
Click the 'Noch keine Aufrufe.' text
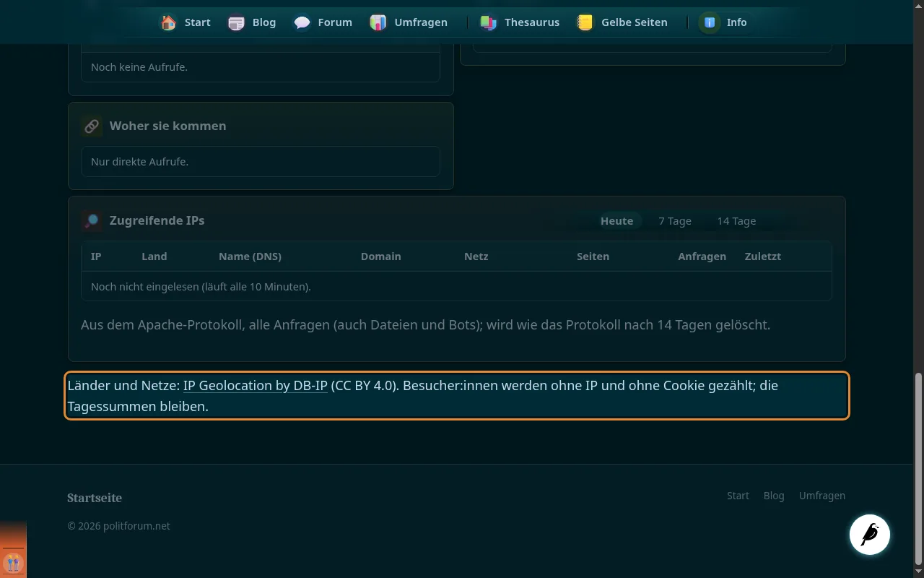tap(139, 67)
